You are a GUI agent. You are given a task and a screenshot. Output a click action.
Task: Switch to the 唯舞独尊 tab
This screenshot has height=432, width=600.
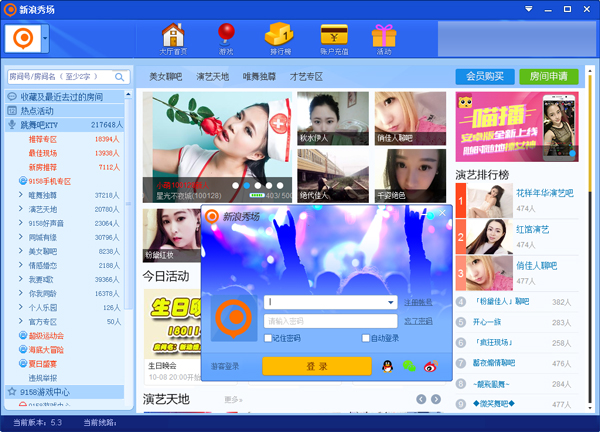tap(259, 77)
